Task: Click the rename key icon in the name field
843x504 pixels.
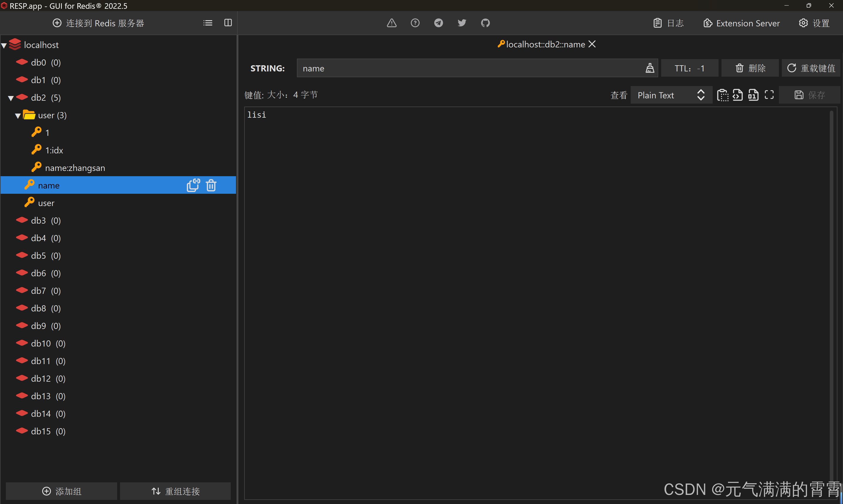Action: 650,68
